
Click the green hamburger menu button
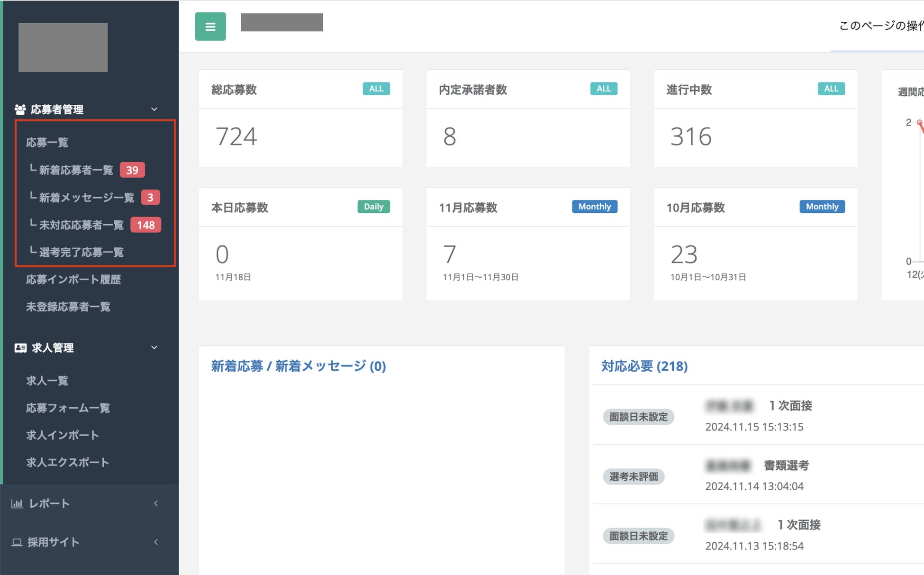pyautogui.click(x=210, y=27)
